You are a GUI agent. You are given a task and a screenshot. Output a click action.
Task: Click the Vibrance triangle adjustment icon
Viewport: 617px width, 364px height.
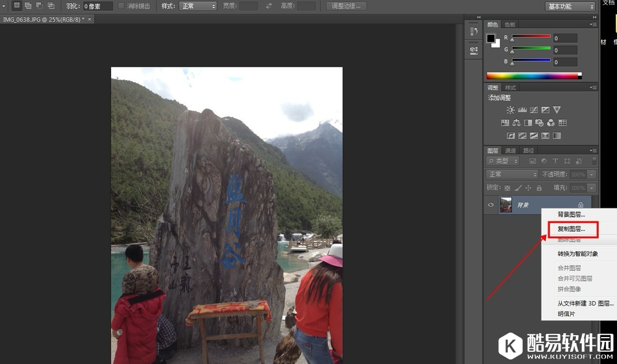(557, 110)
